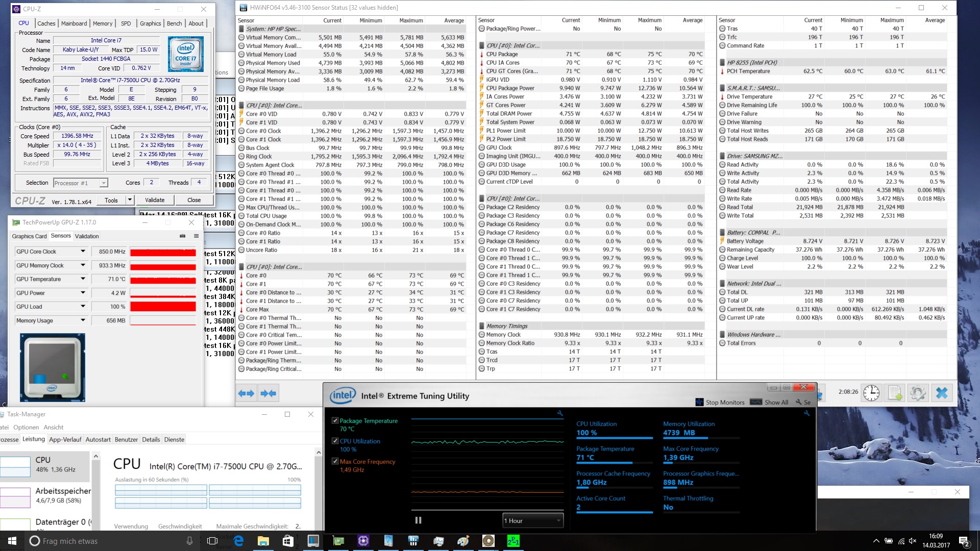This screenshot has height=551, width=980.
Task: Click the Validate button in CPU-Z
Action: [155, 200]
